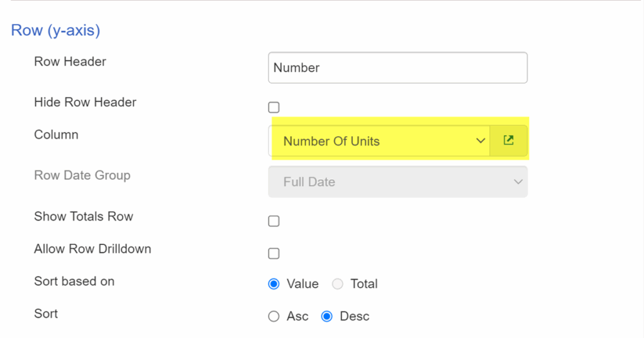Screen dimensions: 644x338
Task: Click the Row (y-axis) section heading
Action: (x=55, y=30)
